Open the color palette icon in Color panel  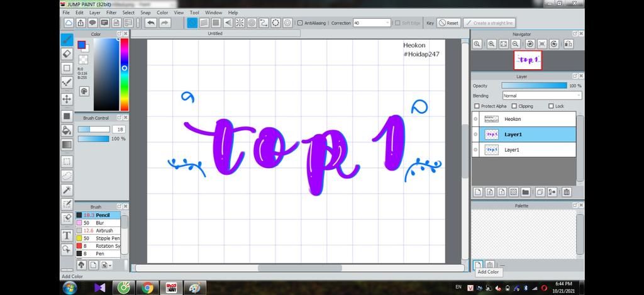pyautogui.click(x=84, y=91)
